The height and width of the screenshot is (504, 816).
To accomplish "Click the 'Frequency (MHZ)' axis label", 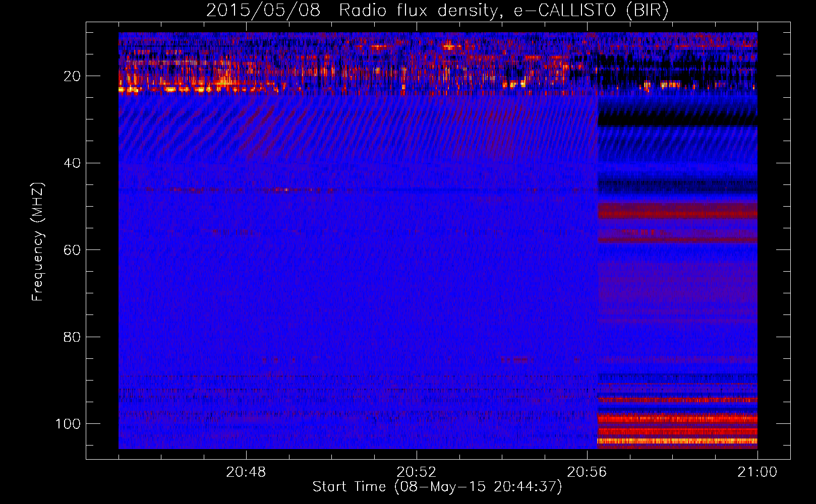I will pos(38,242).
